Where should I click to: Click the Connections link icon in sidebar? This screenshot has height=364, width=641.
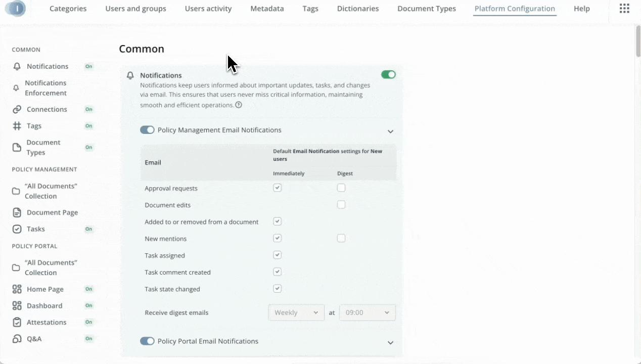pos(17,109)
